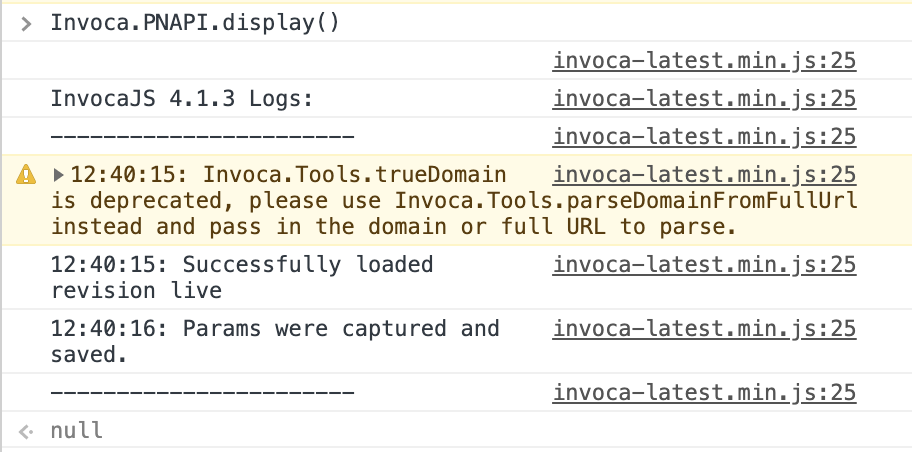
Task: Open source link beside first dashed separator
Action: click(704, 137)
